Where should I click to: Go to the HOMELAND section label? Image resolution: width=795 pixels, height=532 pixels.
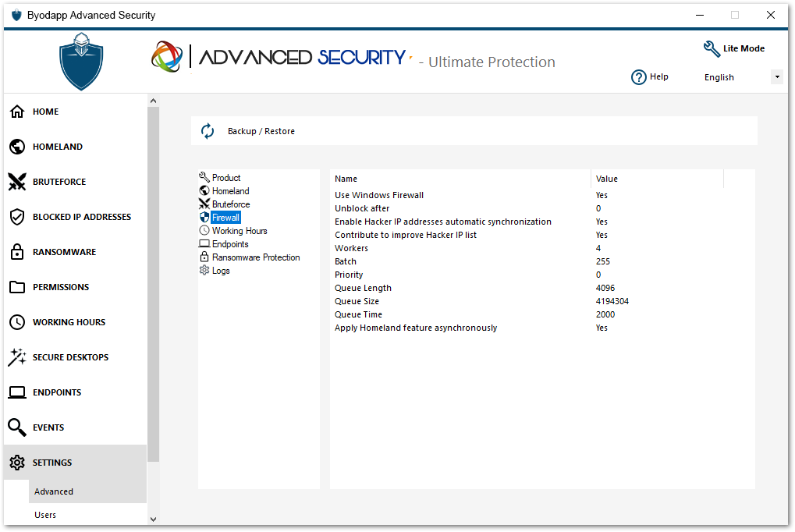pos(58,147)
